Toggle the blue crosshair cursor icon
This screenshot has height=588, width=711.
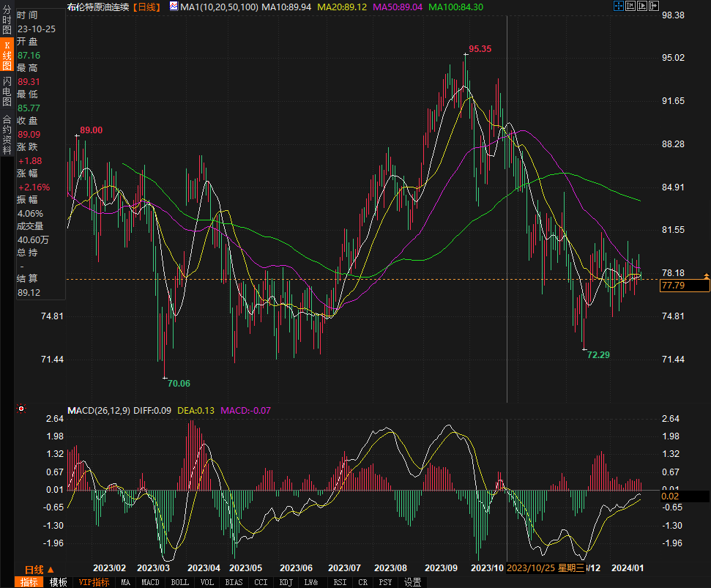tap(618, 7)
